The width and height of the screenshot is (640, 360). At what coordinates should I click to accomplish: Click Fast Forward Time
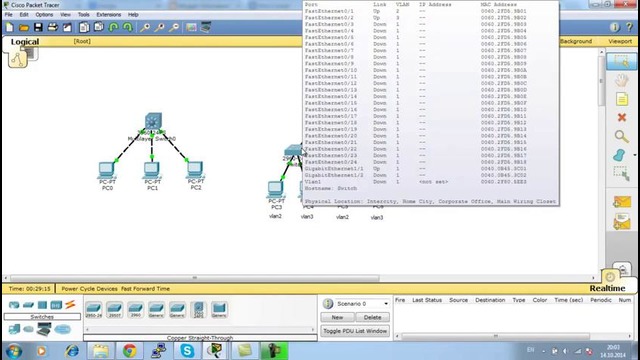(145, 289)
